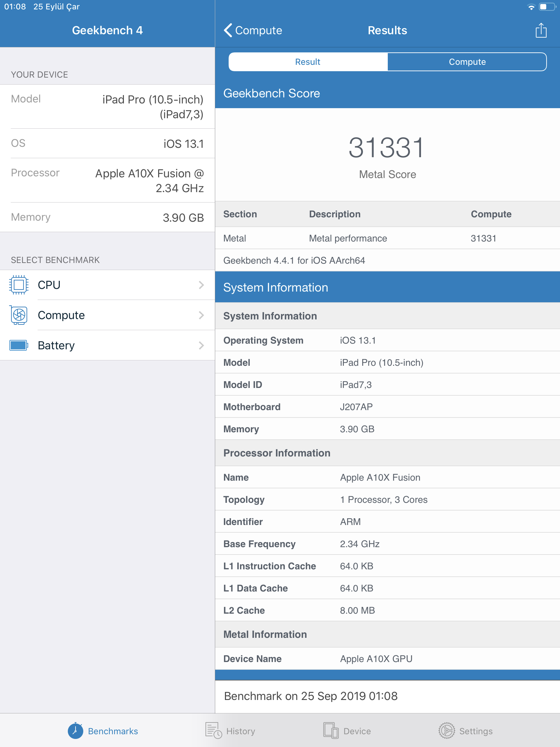This screenshot has width=560, height=747.
Task: Tap the sidebar Processor Apple A10X Fusion value
Action: point(149,181)
